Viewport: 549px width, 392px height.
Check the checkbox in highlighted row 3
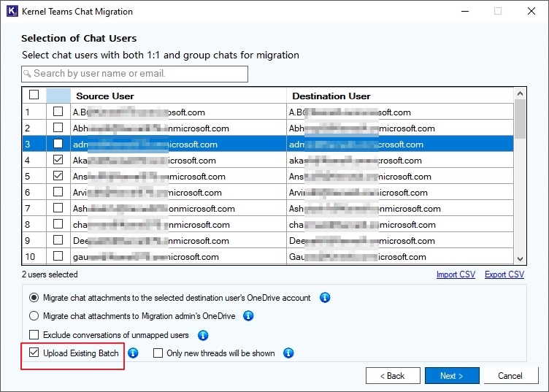58,144
